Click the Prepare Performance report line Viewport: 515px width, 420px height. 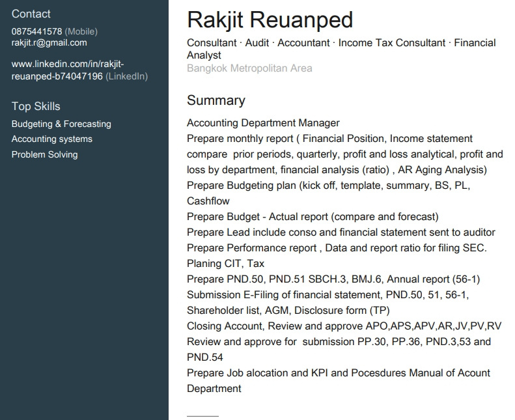click(337, 247)
